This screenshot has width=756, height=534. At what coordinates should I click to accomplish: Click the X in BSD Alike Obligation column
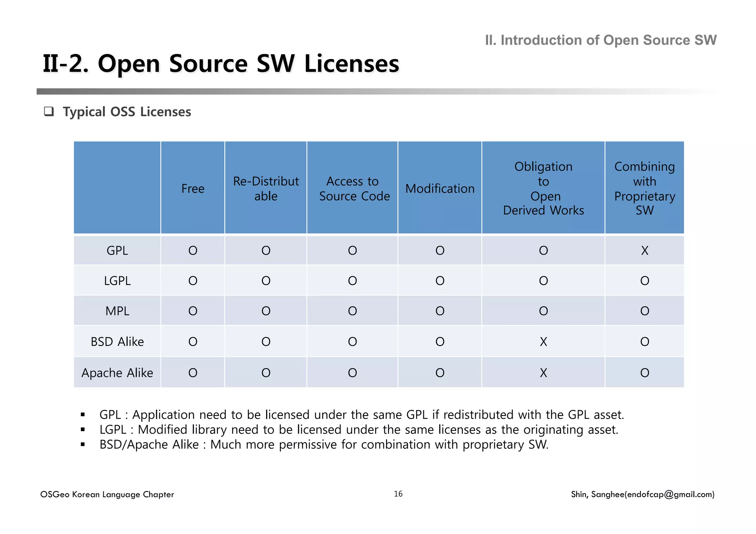click(543, 342)
